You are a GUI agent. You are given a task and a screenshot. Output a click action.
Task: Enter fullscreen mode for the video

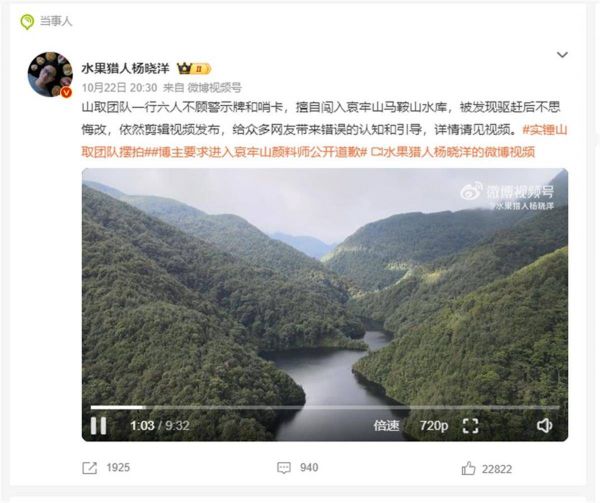[x=470, y=425]
